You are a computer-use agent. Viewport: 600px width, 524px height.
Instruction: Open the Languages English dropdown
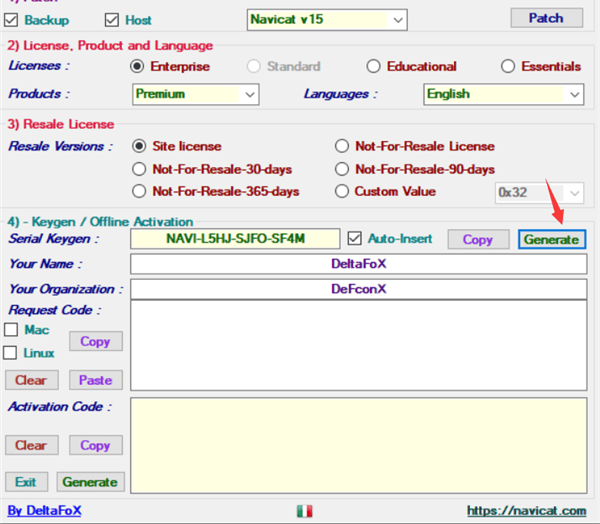tap(504, 94)
